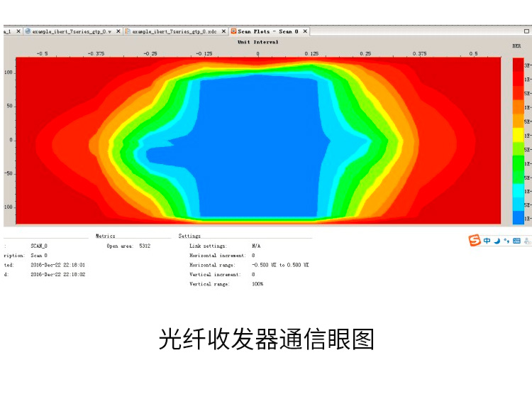Image resolution: width=532 pixels, height=409 pixels.
Task: Click the dark red swatch at the BER legend top
Action: tap(518, 65)
